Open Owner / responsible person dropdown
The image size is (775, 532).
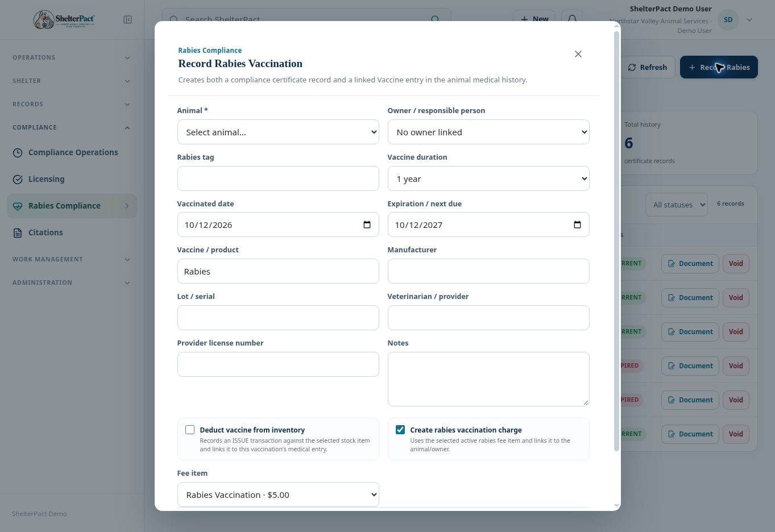488,132
